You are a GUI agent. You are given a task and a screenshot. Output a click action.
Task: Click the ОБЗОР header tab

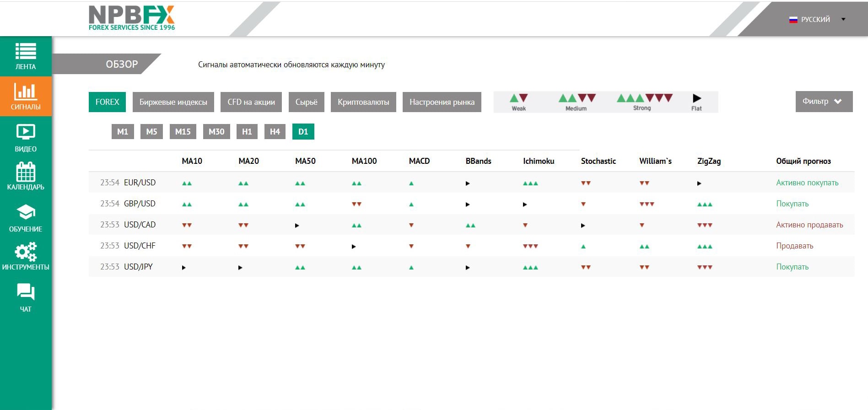coord(106,64)
